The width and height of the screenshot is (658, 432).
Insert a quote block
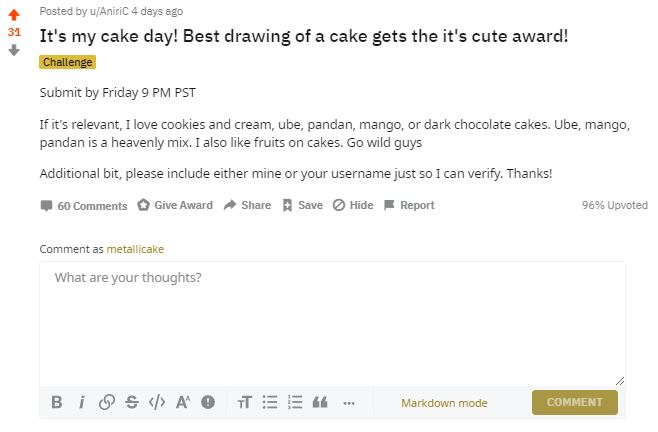(x=320, y=402)
